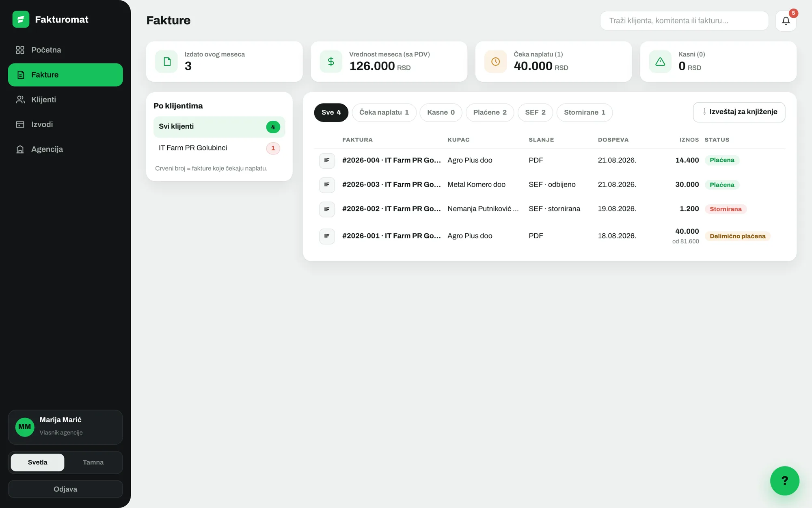Open Fakture in the sidebar menu

click(x=65, y=75)
